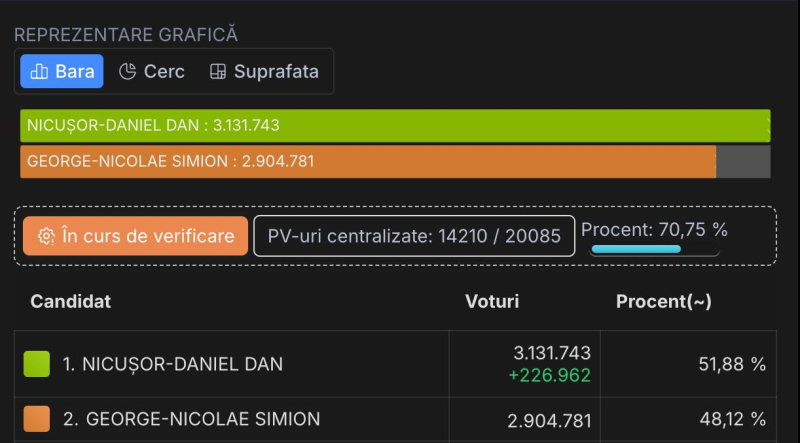Click PV-uri centralizate 14210 / 20085 box
The height and width of the screenshot is (443, 800).
(x=414, y=236)
